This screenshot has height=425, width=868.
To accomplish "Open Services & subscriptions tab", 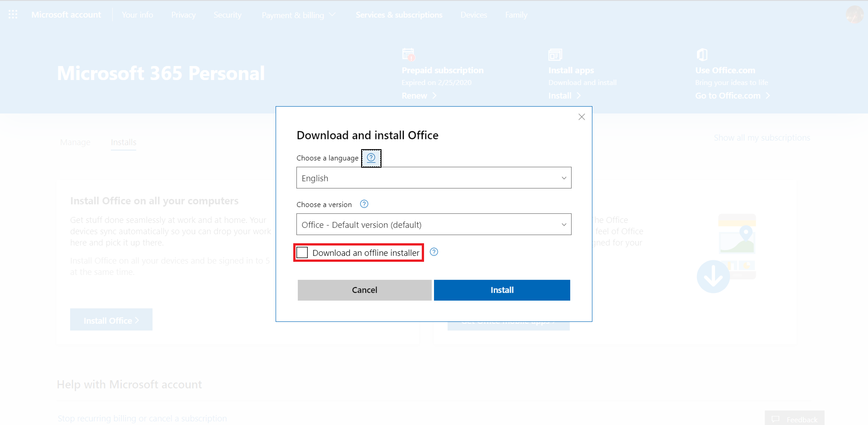I will (x=399, y=15).
